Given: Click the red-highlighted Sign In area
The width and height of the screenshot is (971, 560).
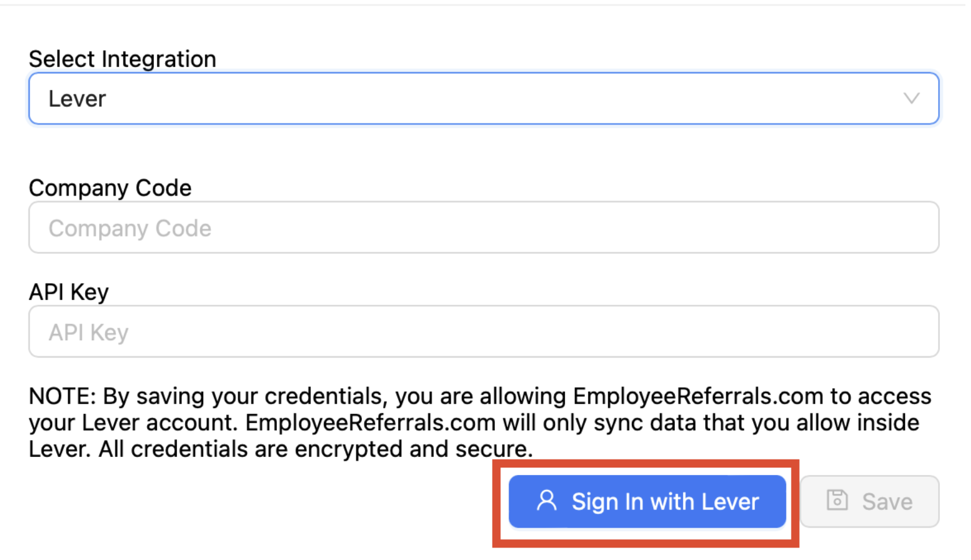Looking at the screenshot, I should [647, 502].
